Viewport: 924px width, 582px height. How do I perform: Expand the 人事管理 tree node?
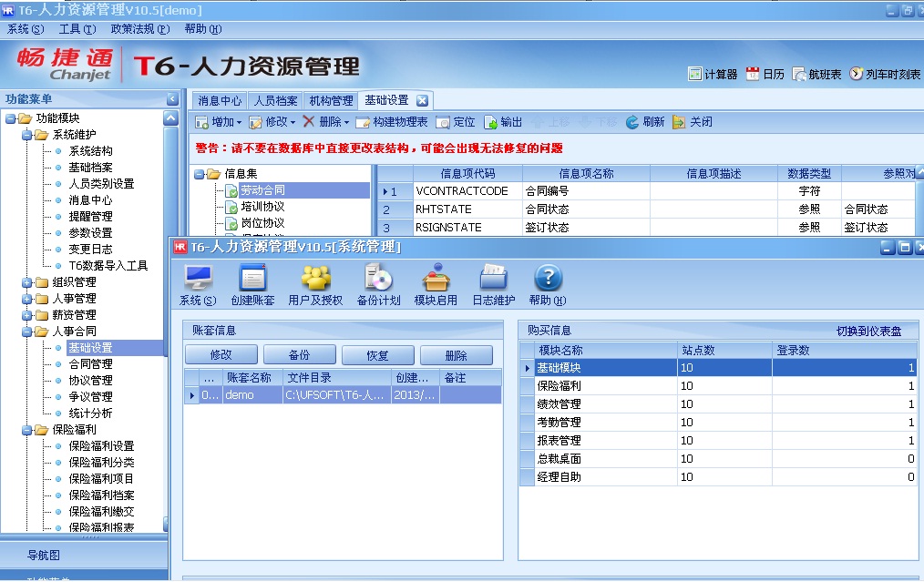27,299
